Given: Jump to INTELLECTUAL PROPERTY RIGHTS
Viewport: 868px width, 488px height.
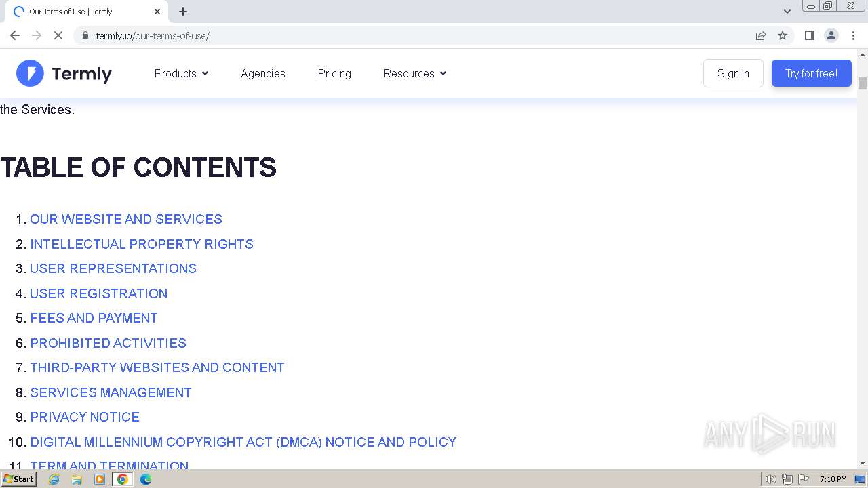Looking at the screenshot, I should point(142,244).
